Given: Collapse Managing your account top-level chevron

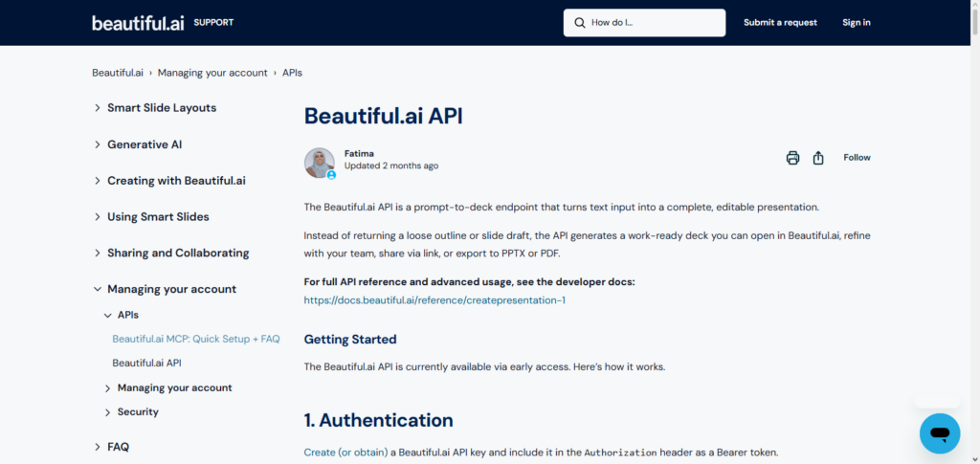Looking at the screenshot, I should pos(98,289).
